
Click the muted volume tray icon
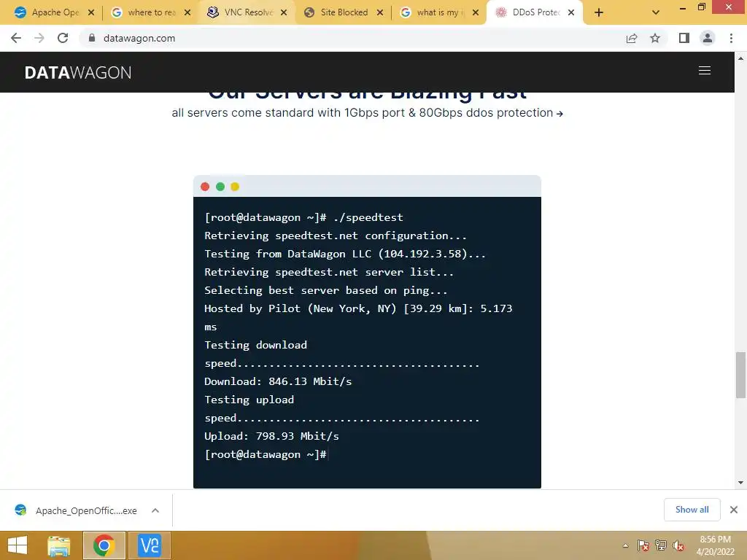pyautogui.click(x=678, y=545)
